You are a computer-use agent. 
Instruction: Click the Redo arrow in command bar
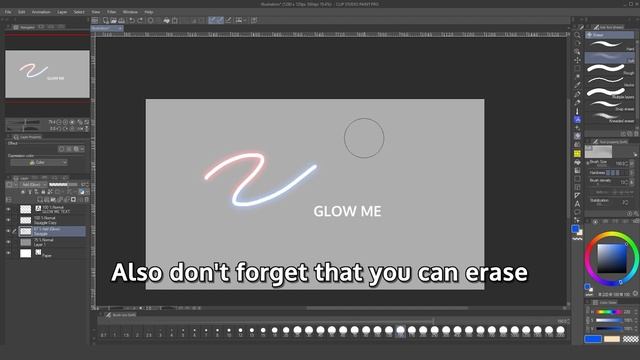[140, 20]
